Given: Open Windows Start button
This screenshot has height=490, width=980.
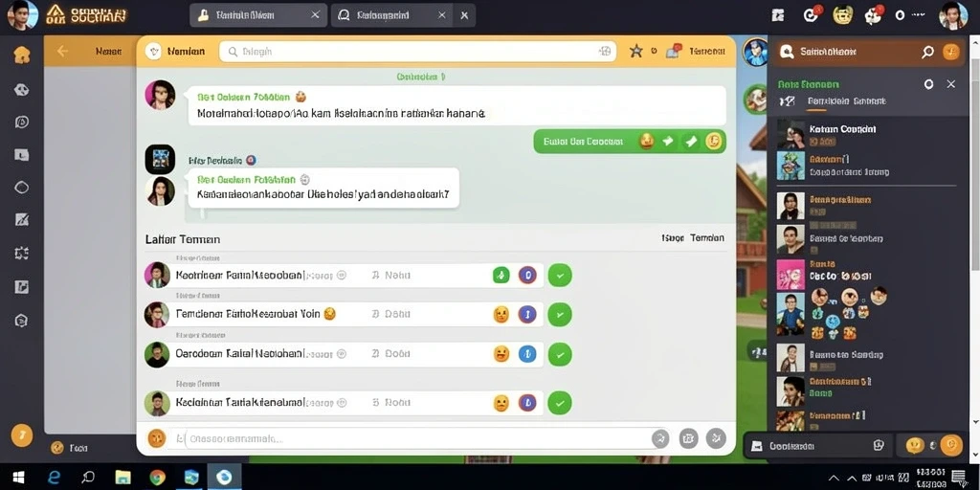Looking at the screenshot, I should [18, 478].
